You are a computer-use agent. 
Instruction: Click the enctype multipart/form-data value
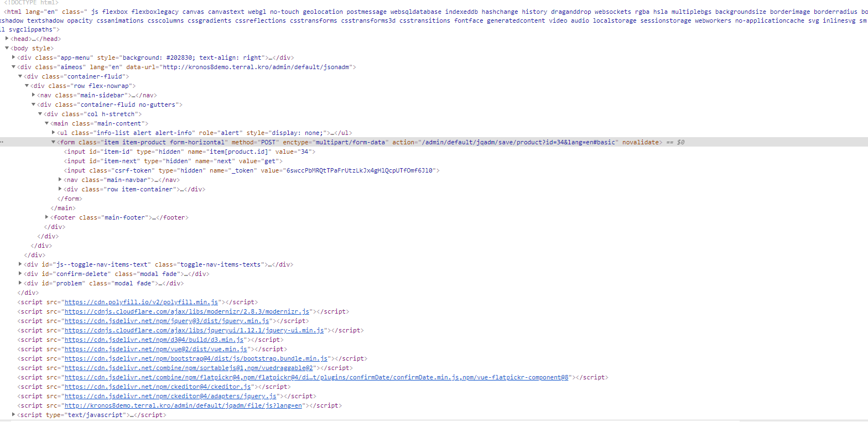coord(350,142)
